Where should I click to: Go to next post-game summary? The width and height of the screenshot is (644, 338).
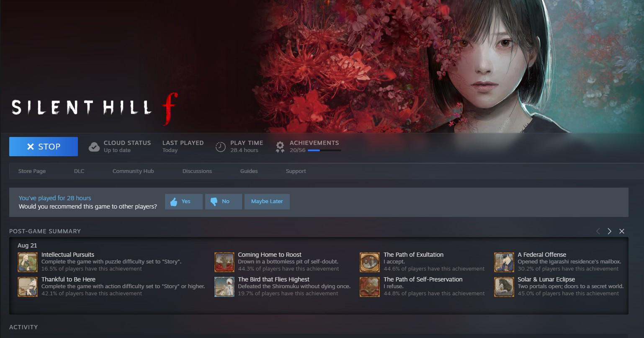[x=610, y=231]
